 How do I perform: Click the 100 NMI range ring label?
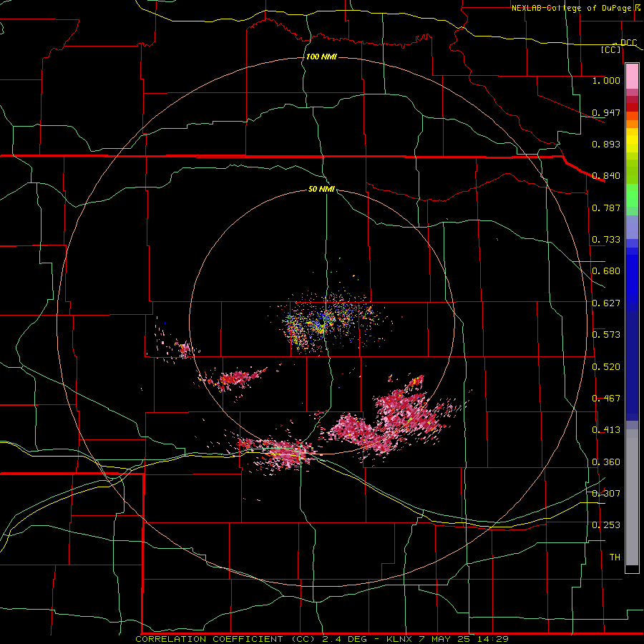coord(321,57)
